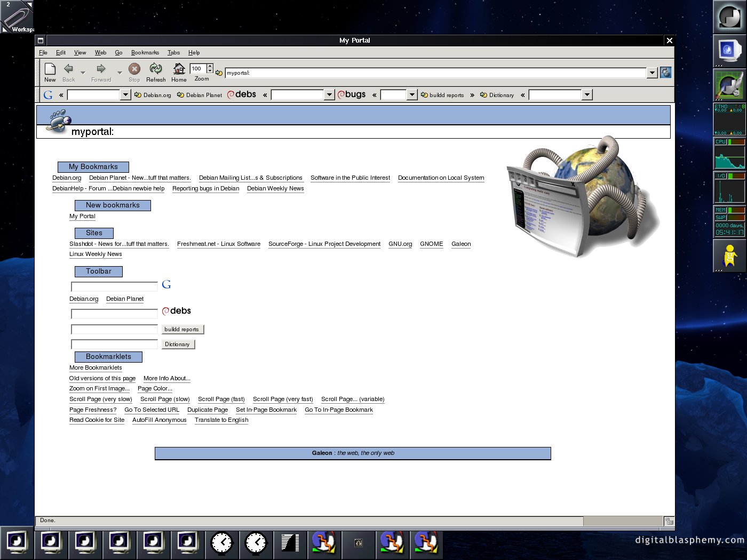Expand the buildd reports field with »

pyautogui.click(x=472, y=95)
